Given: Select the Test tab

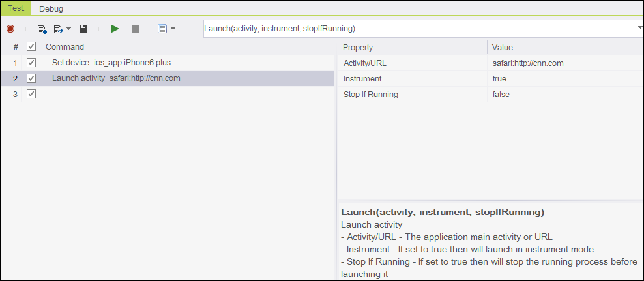Looking at the screenshot, I should (x=16, y=9).
